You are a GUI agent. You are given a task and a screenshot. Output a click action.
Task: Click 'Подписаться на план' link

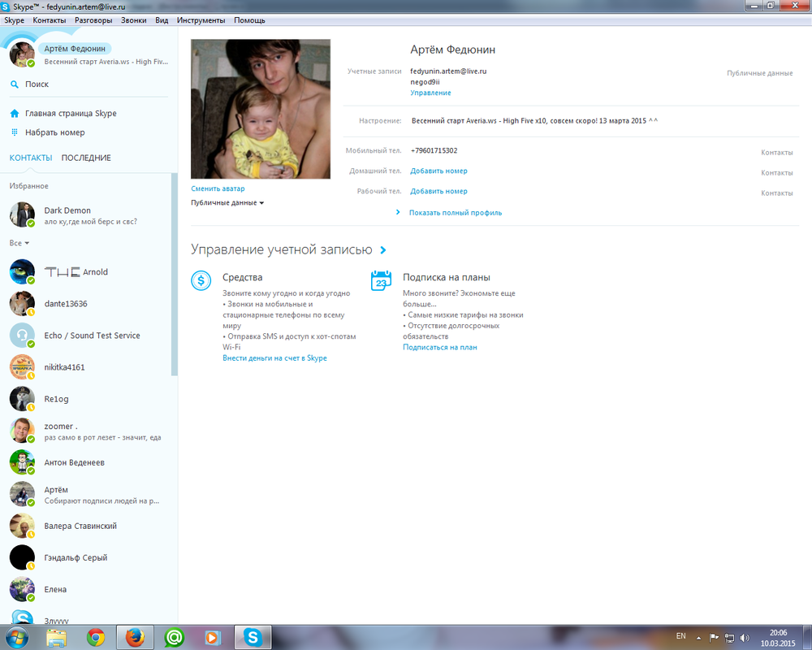point(440,348)
